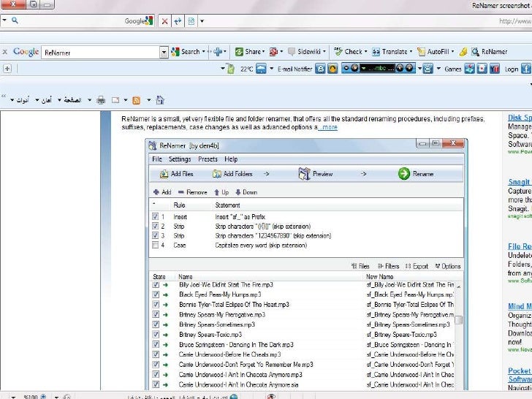
Task: Click the Check spelling toolbar icon
Action: point(338,52)
